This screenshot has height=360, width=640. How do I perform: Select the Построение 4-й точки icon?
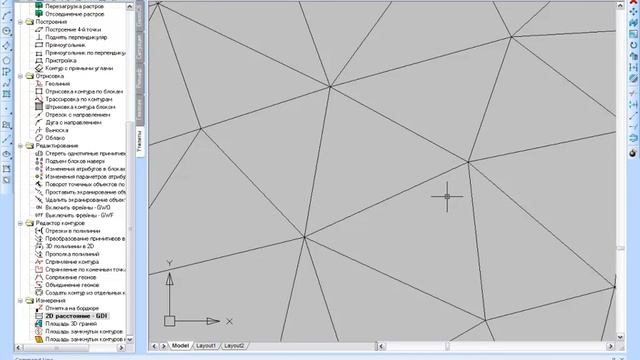click(x=39, y=29)
